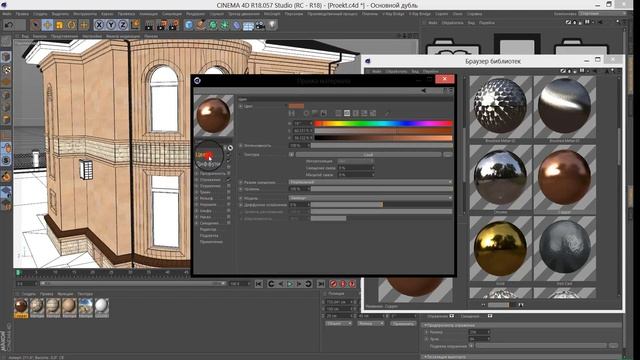
Task: Open the Объект dropdown in the coordinate manager
Action: point(338,324)
